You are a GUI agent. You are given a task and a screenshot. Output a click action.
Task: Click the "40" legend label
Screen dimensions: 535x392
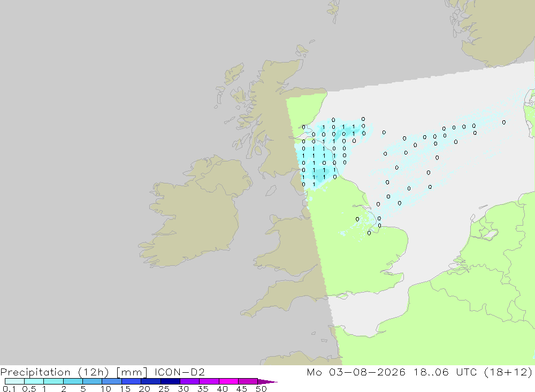coord(223,389)
